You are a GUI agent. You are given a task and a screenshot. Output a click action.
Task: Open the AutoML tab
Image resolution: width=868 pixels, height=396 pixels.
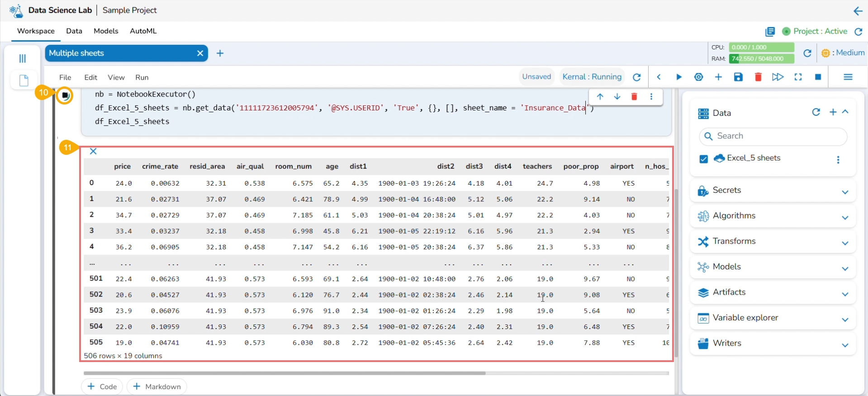pos(143,31)
